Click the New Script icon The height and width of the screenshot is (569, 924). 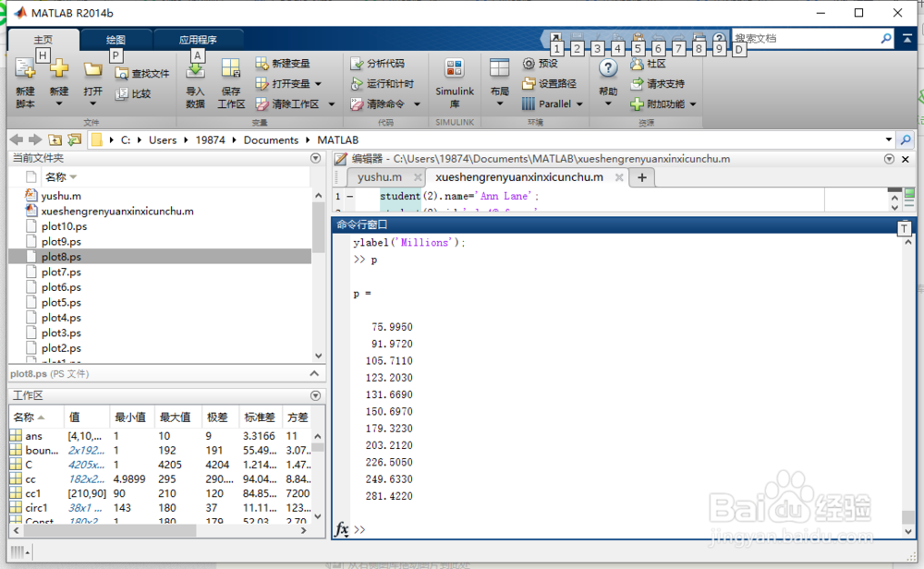click(x=25, y=69)
